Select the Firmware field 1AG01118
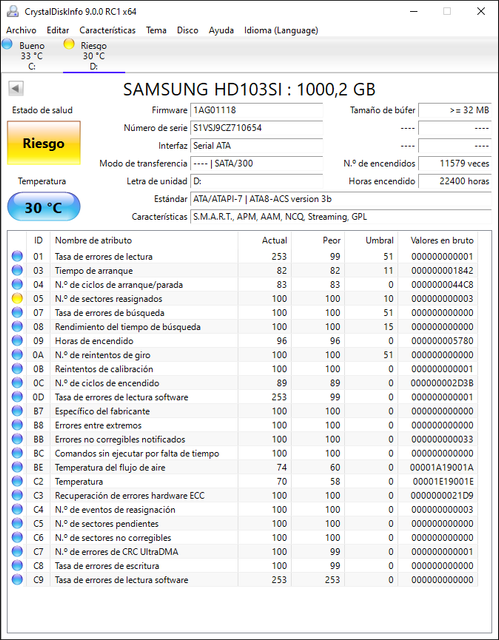The image size is (499, 640). pyautogui.click(x=257, y=110)
